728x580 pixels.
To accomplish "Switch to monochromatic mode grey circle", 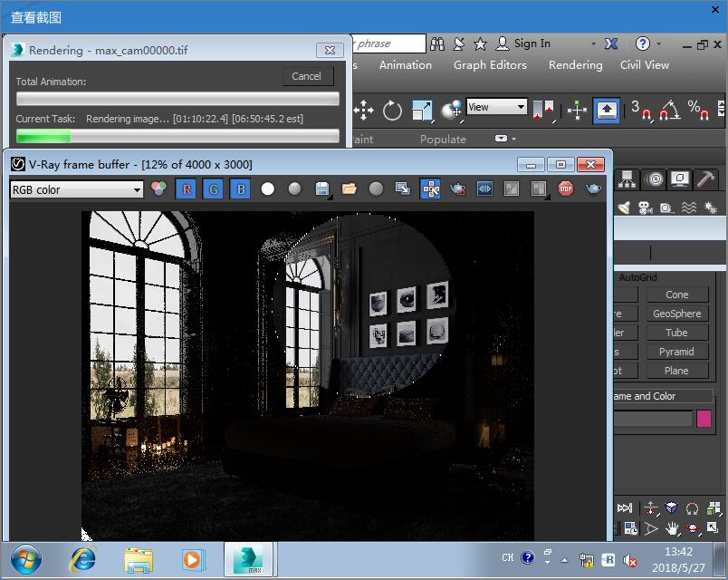I will pos(295,189).
